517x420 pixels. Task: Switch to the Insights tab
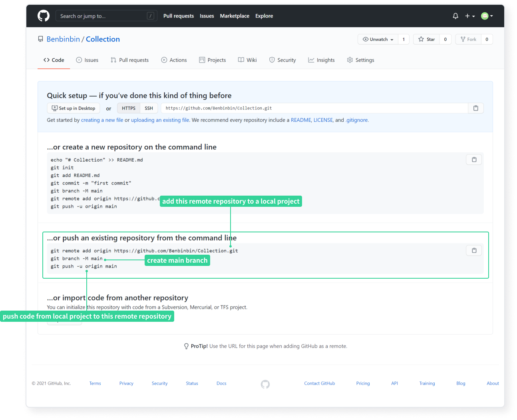tap(321, 60)
